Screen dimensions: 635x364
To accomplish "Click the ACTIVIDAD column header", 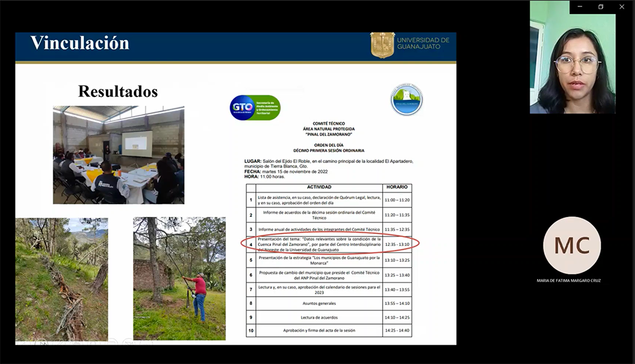I will 319,188.
